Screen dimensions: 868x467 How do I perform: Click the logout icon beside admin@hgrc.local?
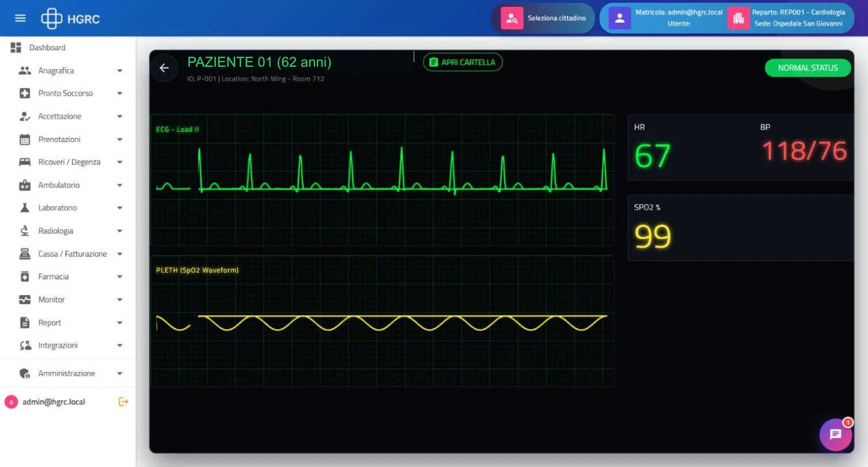coord(123,401)
